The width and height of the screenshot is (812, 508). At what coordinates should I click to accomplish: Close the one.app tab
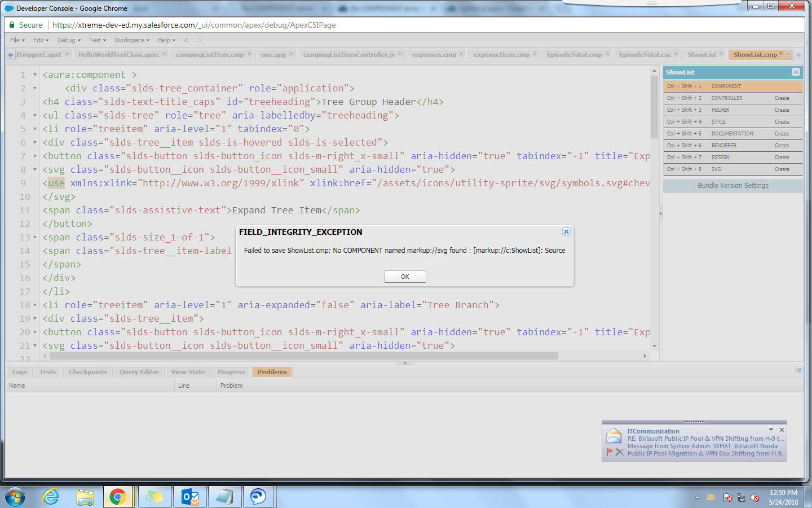291,54
